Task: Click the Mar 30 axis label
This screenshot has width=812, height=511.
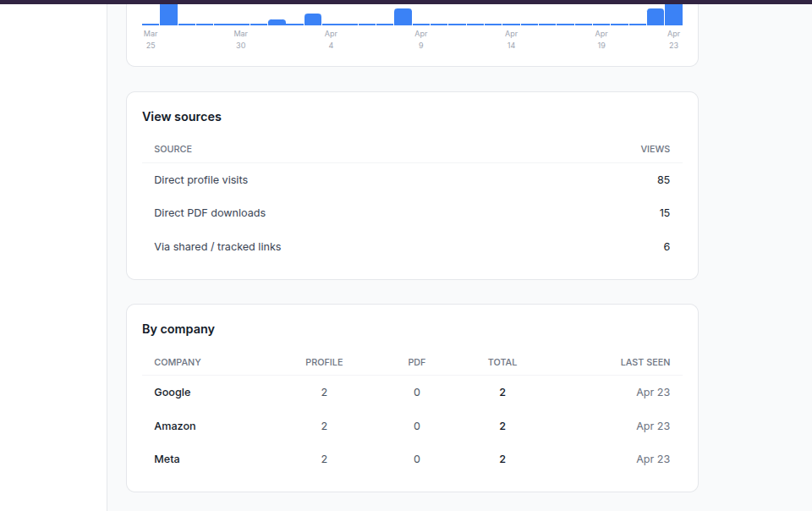Action: click(x=241, y=40)
